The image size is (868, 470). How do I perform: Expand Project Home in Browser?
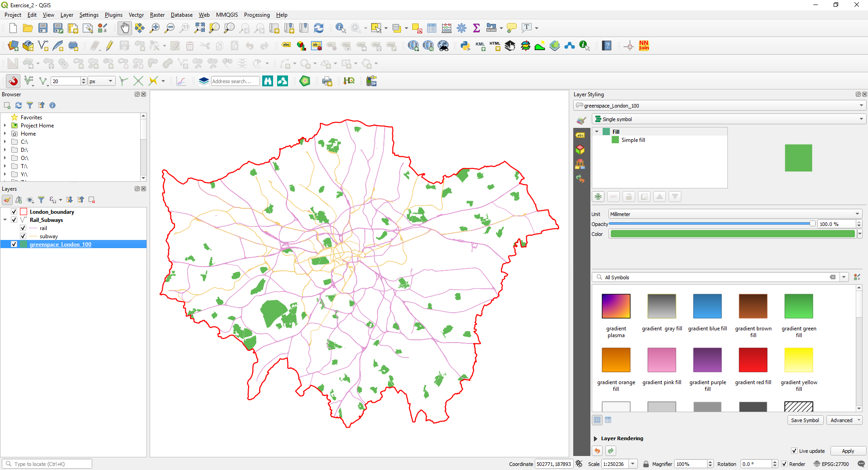pos(5,126)
